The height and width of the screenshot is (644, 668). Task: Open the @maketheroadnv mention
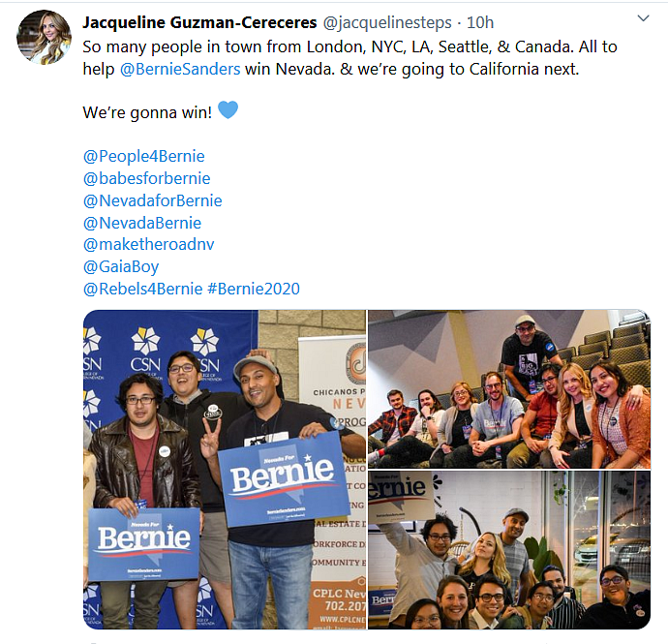(x=149, y=245)
